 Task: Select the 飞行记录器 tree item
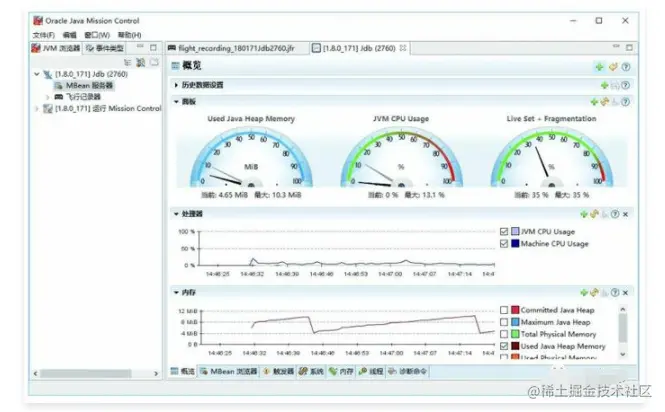78,97
